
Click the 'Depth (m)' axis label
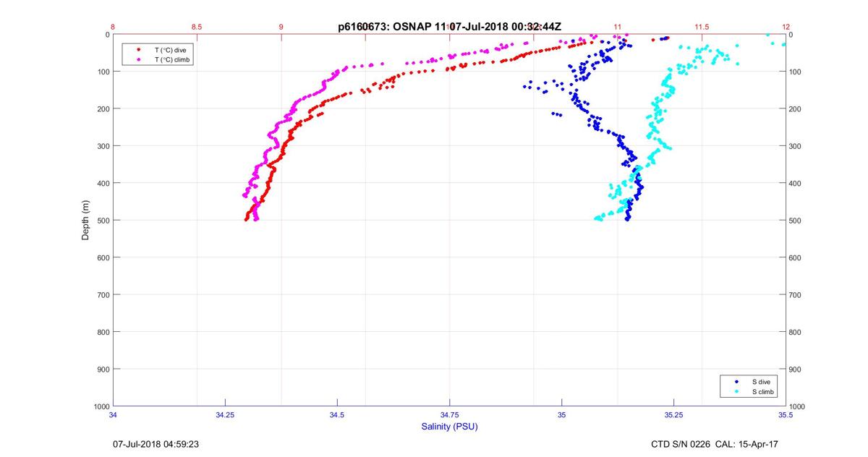point(85,220)
